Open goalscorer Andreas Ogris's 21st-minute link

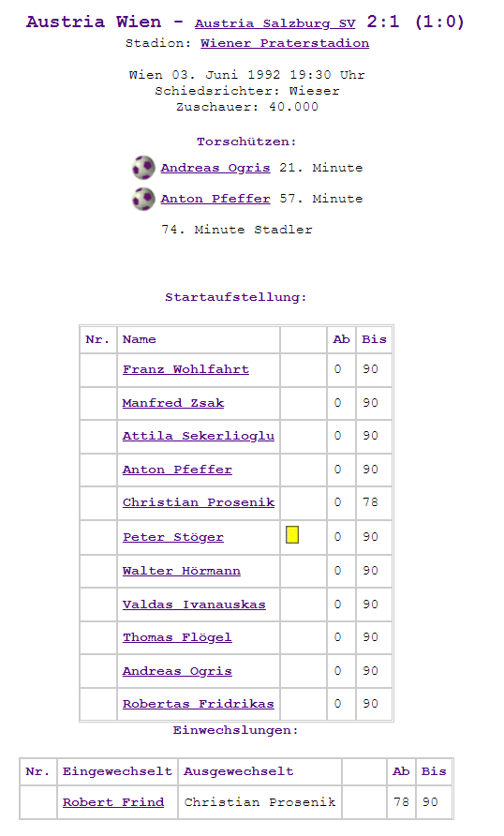[x=215, y=168]
